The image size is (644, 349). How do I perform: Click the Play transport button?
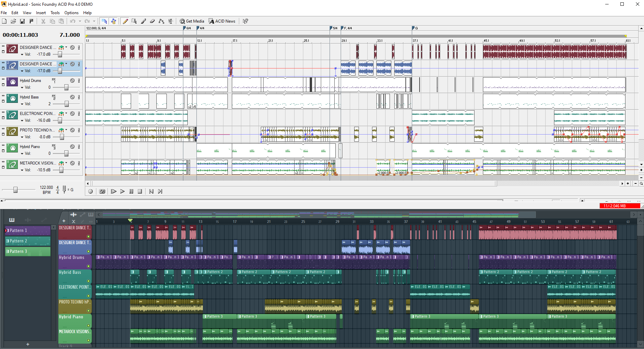point(122,192)
